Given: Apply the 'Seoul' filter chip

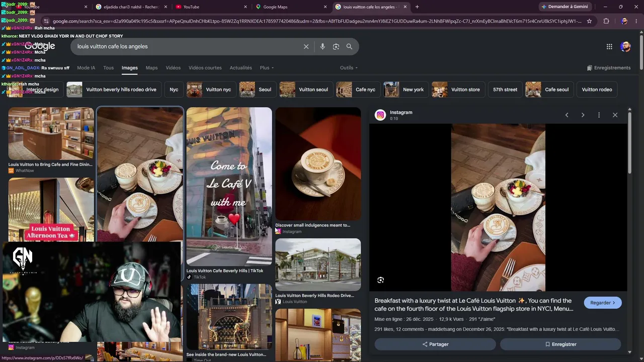Looking at the screenshot, I should click(x=258, y=89).
